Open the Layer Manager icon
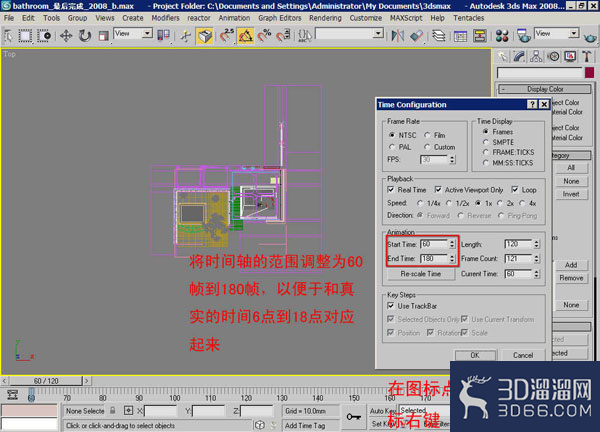 tap(439, 36)
